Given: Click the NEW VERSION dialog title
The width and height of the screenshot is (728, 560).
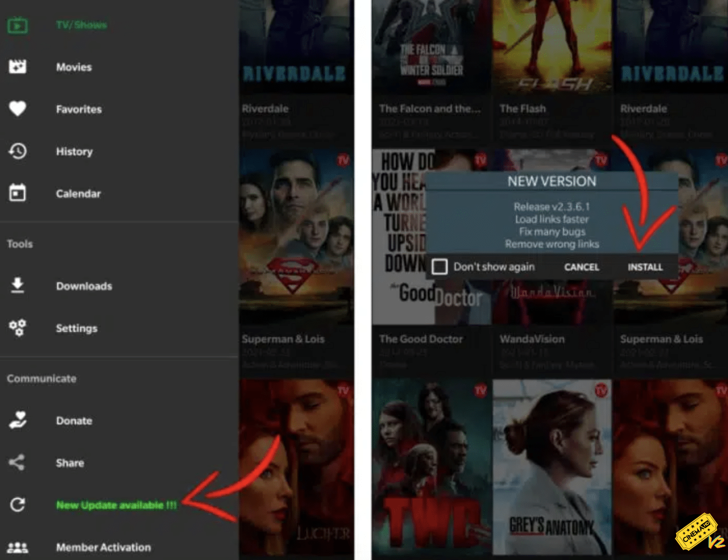Looking at the screenshot, I should [x=551, y=181].
